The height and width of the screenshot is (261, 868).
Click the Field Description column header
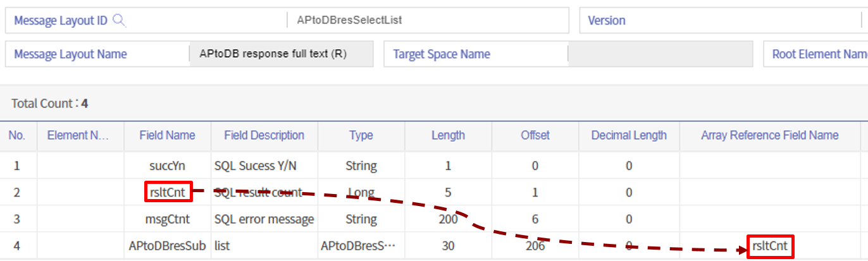tap(264, 135)
